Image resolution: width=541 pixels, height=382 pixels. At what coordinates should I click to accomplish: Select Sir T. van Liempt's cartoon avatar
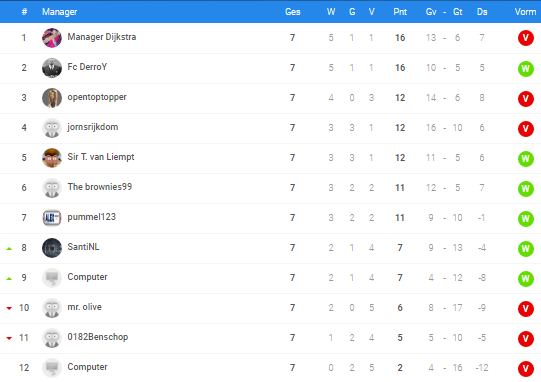pyautogui.click(x=52, y=158)
